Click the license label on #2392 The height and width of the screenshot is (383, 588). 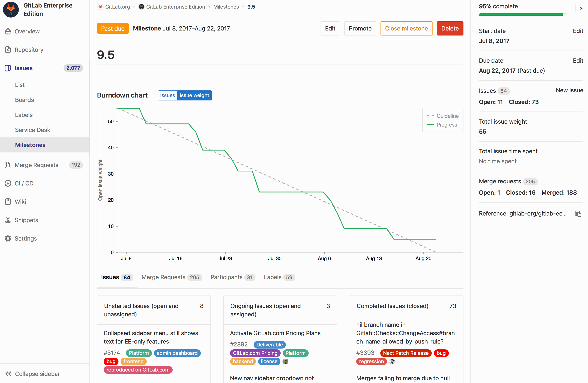pos(269,361)
